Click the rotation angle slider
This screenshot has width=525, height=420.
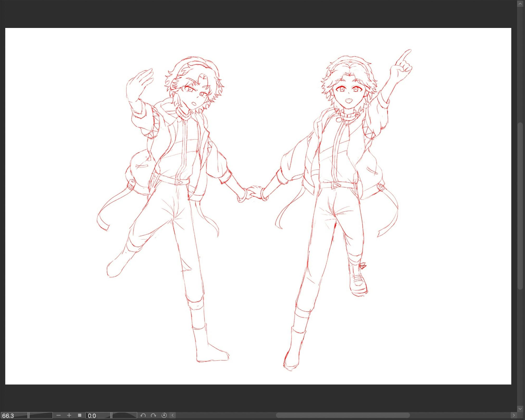point(125,415)
